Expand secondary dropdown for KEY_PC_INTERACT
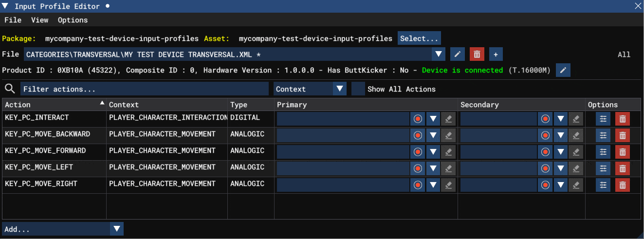The width and height of the screenshot is (644, 239). click(x=560, y=119)
